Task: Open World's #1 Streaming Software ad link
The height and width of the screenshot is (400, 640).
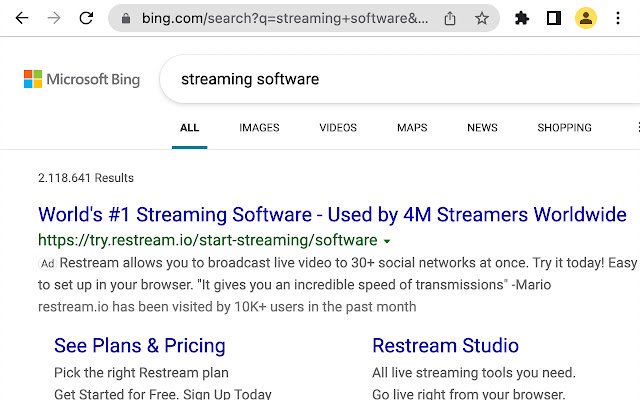Action: click(x=332, y=215)
